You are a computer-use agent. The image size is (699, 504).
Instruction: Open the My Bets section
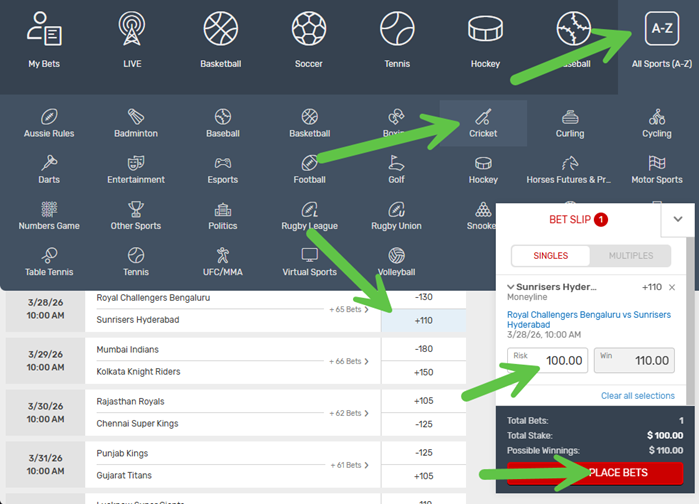coord(44,39)
